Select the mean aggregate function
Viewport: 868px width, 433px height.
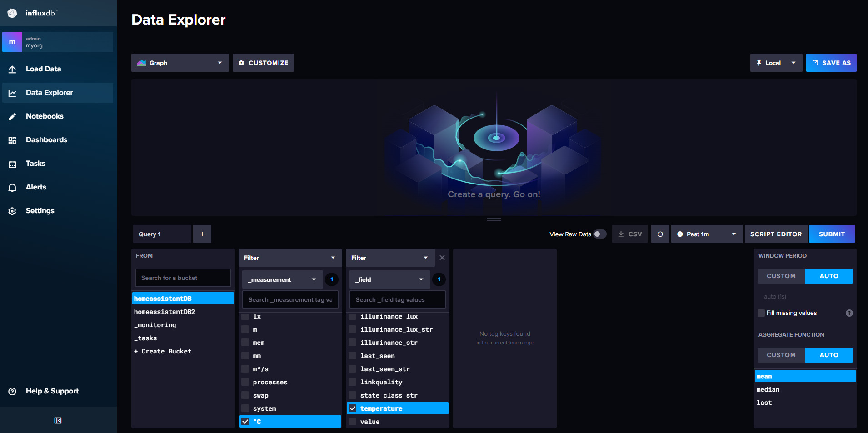805,376
